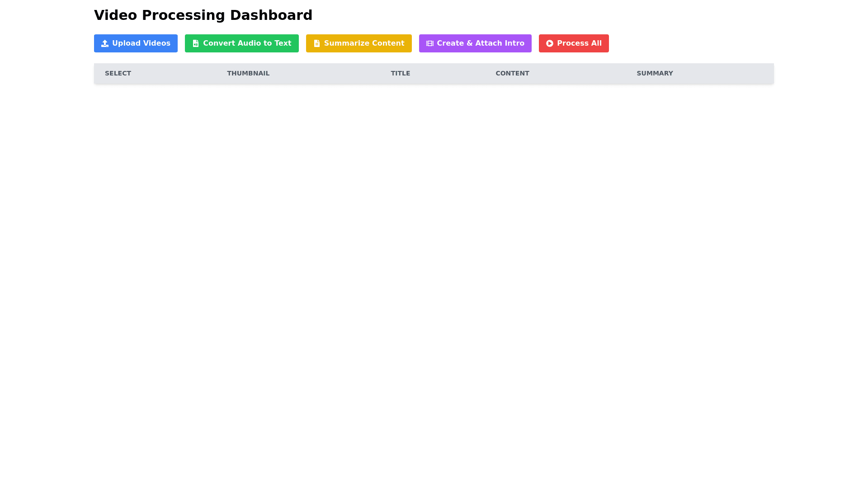This screenshot has width=868, height=488.
Task: Click the document icon beside Summarize Content
Action: (x=317, y=43)
